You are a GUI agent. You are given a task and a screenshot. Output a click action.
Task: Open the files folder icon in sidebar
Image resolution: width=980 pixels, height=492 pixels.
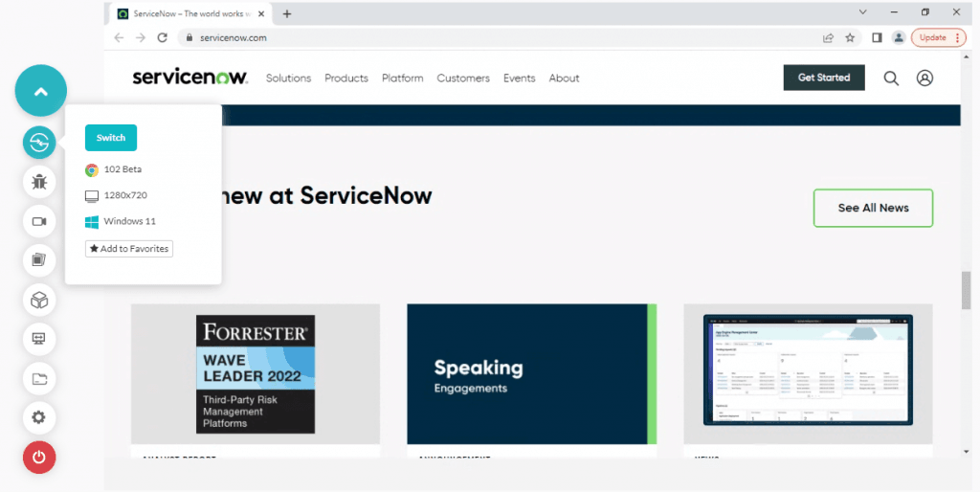coord(39,379)
